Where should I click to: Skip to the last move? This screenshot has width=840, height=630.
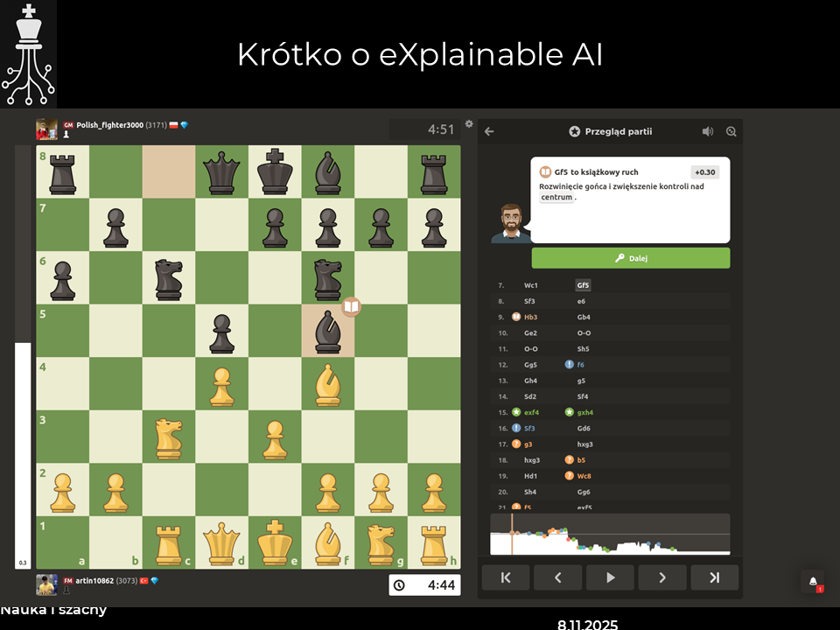[x=714, y=577]
